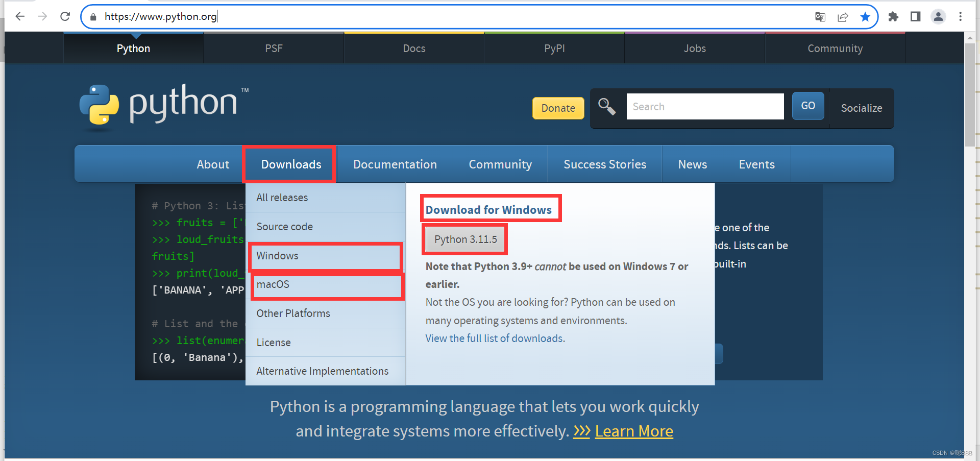
Task: Click the user profile avatar icon
Action: (938, 17)
